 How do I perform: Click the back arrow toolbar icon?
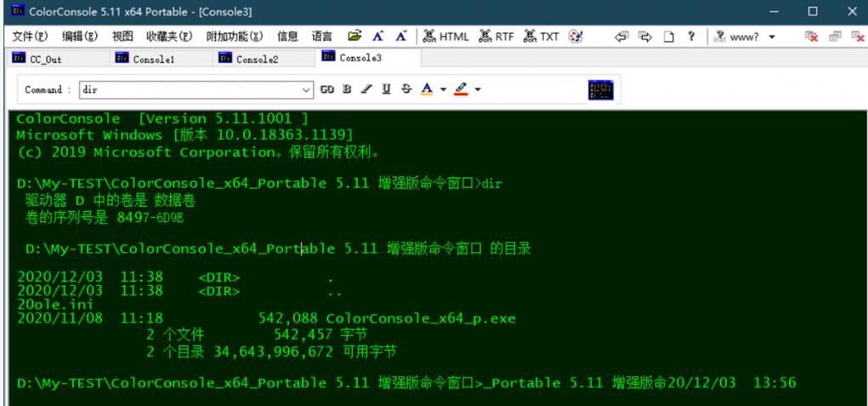[x=622, y=37]
